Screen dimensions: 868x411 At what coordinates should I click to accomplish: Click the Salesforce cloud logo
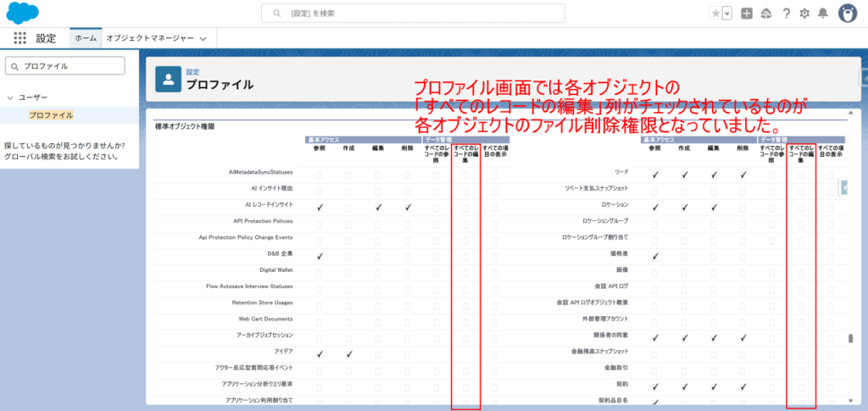23,14
